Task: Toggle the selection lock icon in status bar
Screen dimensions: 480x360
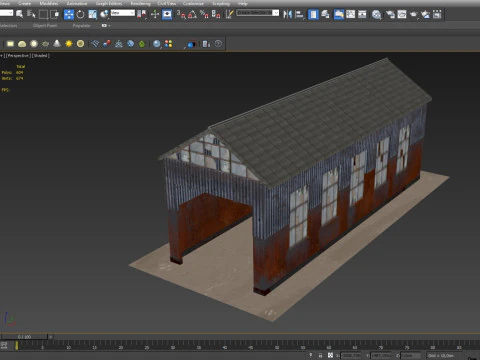Action: pyautogui.click(x=320, y=355)
